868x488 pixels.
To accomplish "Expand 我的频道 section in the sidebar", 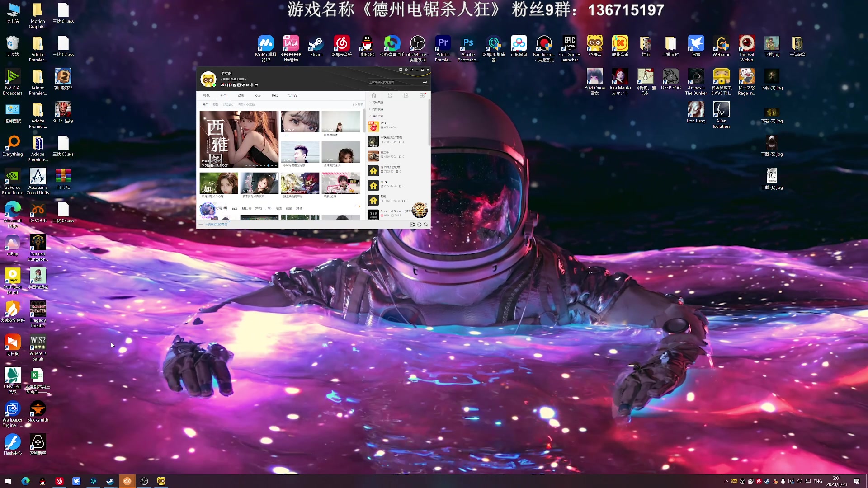I will tap(377, 103).
